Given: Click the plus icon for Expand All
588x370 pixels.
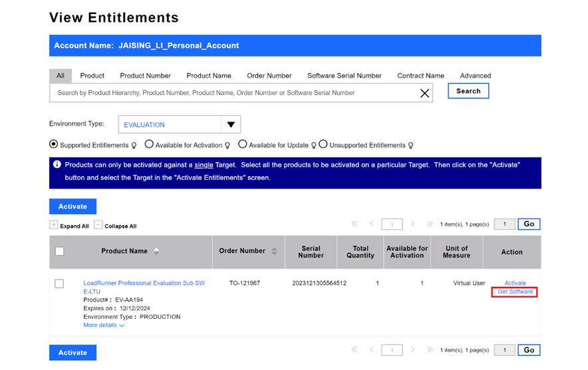Looking at the screenshot, I should coord(54,225).
